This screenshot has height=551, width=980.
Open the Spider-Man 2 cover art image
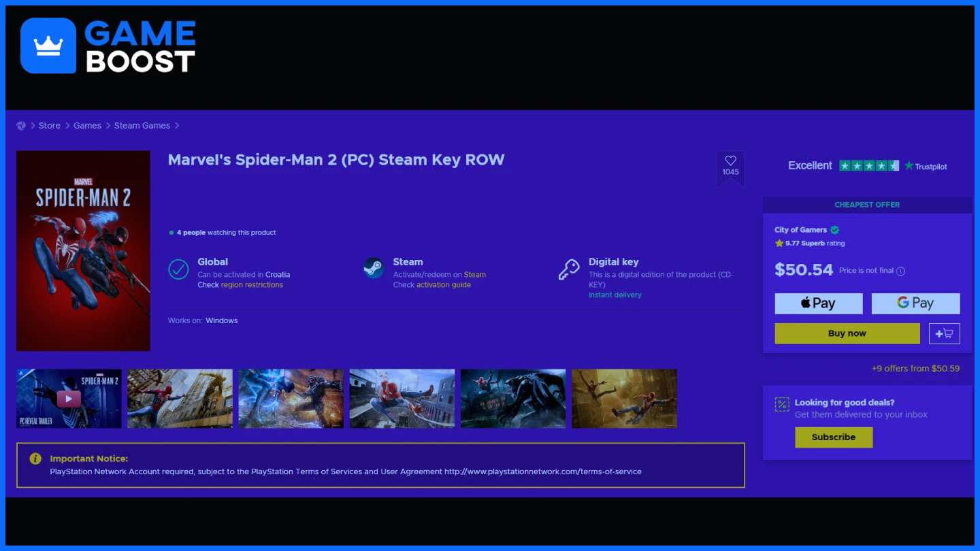[x=83, y=251]
